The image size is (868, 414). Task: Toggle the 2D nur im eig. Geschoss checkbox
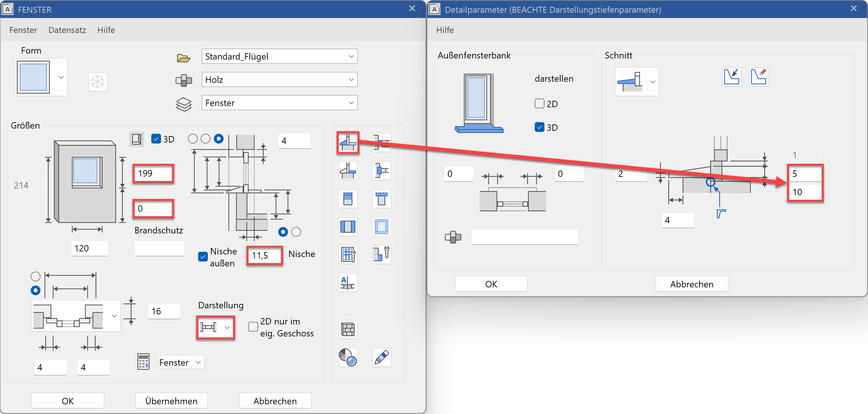coord(253,327)
